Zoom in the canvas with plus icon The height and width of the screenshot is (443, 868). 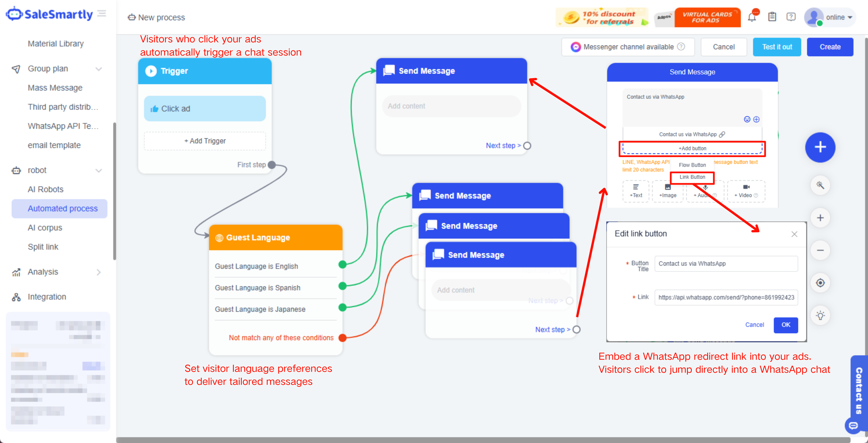tap(820, 218)
